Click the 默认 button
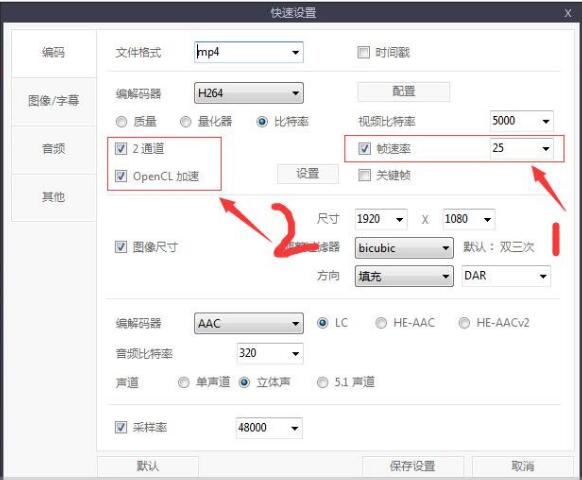 pyautogui.click(x=148, y=466)
